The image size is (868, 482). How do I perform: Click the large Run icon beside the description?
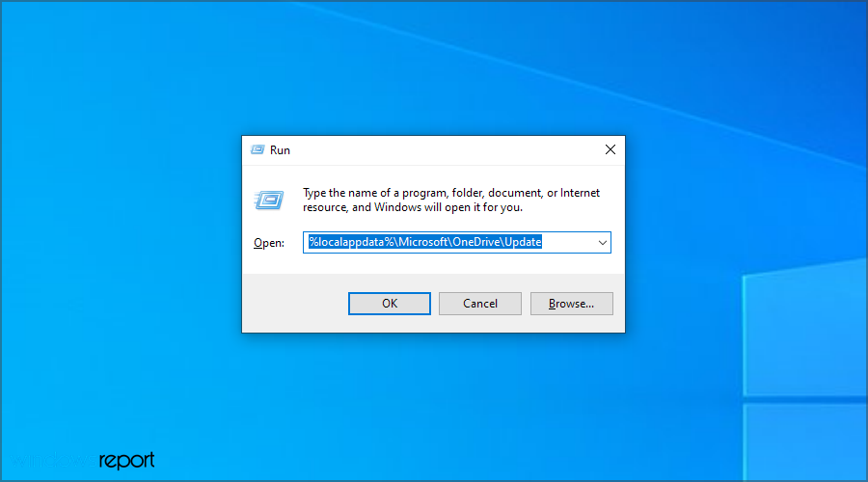(x=269, y=200)
